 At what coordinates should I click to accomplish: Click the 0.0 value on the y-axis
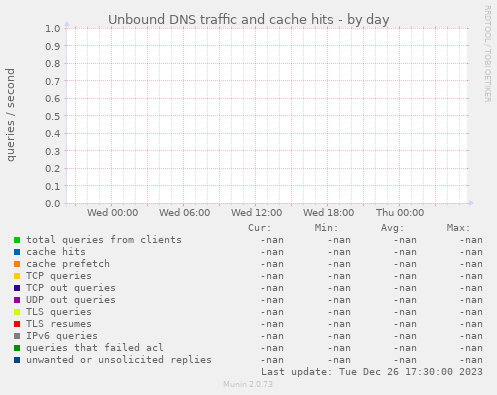(x=53, y=203)
